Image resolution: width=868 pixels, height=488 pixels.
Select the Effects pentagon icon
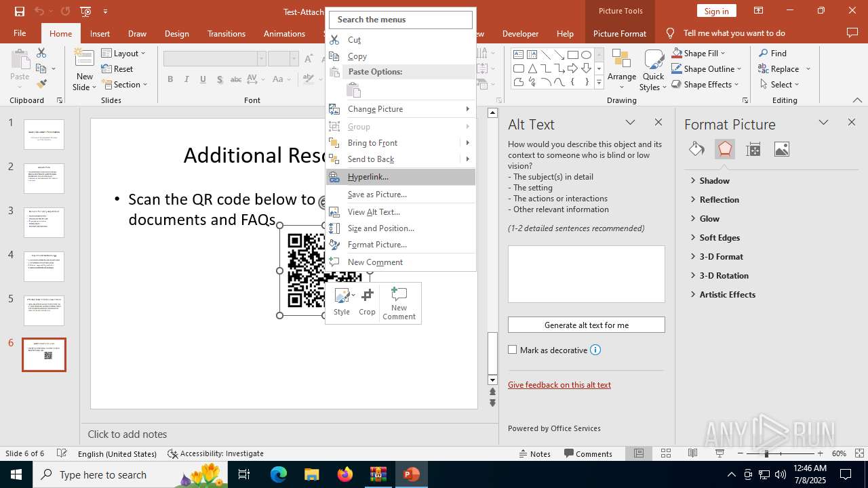(x=725, y=149)
